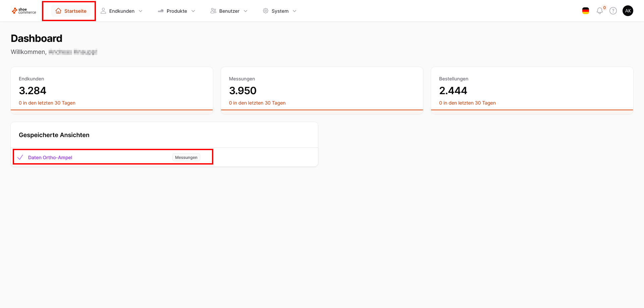644x308 pixels.
Task: Click the users icon beside Benutzer
Action: 213,11
